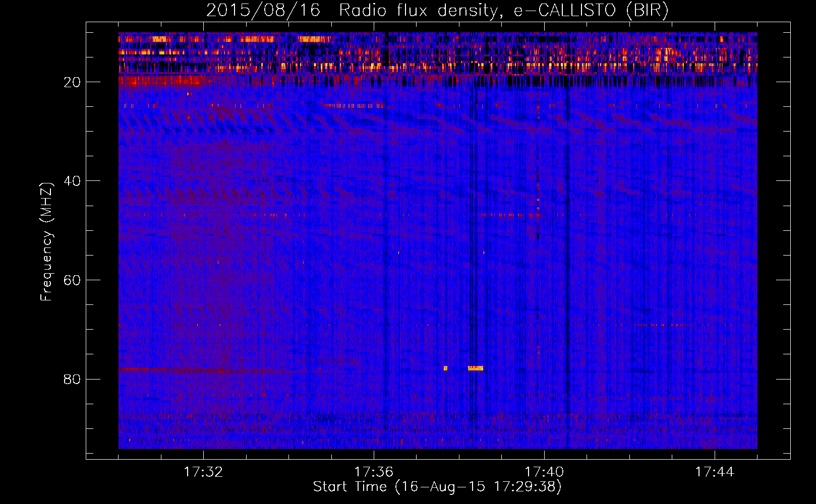The image size is (816, 504).
Task: Select the 60 MHz frequency tick label
Action: [x=73, y=280]
